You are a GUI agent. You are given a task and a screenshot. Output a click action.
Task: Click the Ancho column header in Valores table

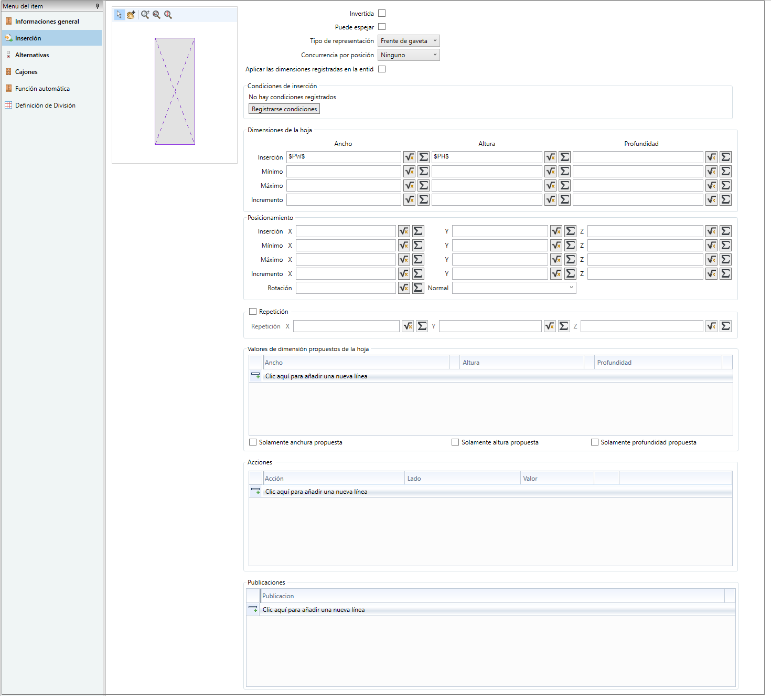click(x=356, y=362)
